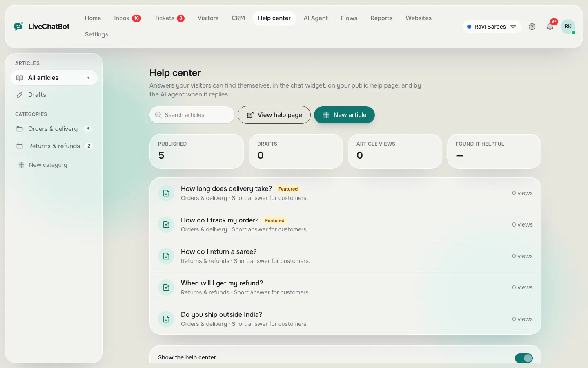Click the plus icon beside New category

tap(22, 165)
